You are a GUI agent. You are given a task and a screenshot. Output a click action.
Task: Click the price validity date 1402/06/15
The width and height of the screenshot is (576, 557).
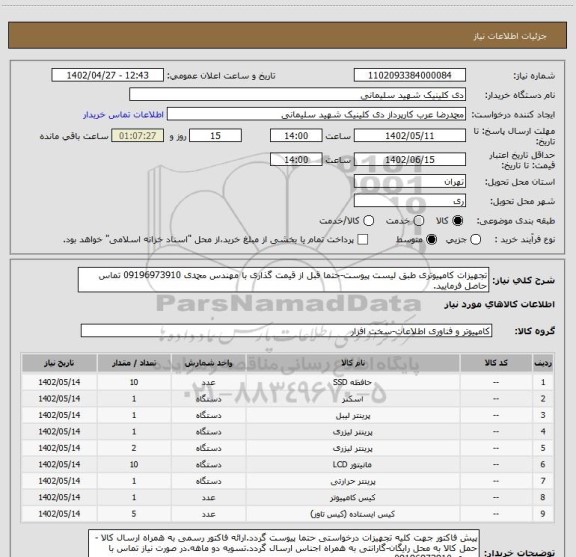coord(410,159)
